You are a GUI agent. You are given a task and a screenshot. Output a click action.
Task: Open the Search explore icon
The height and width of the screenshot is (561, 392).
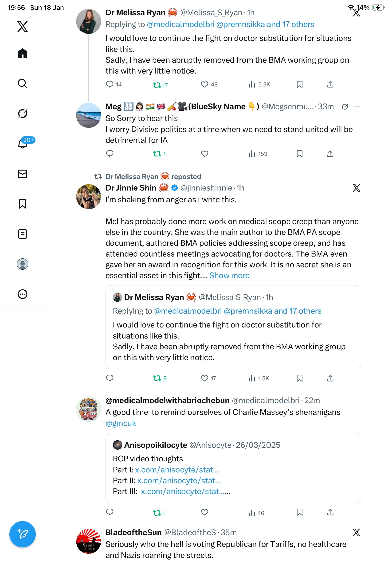point(23,83)
